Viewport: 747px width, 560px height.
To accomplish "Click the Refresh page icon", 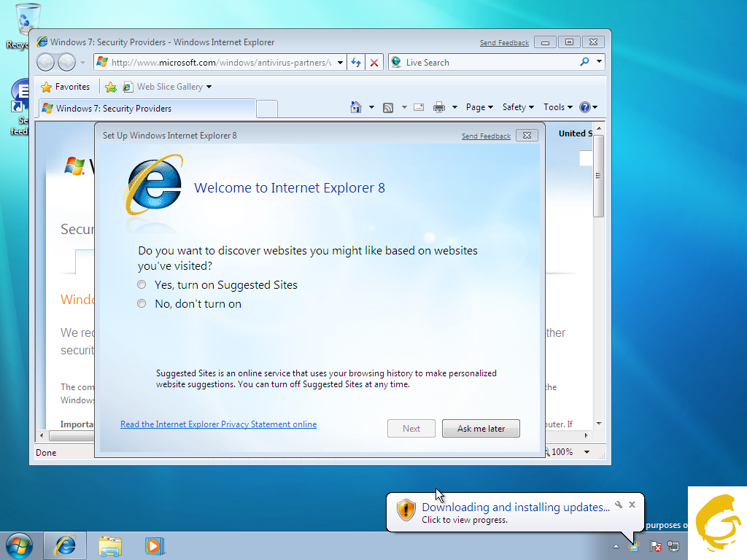I will (x=356, y=63).
